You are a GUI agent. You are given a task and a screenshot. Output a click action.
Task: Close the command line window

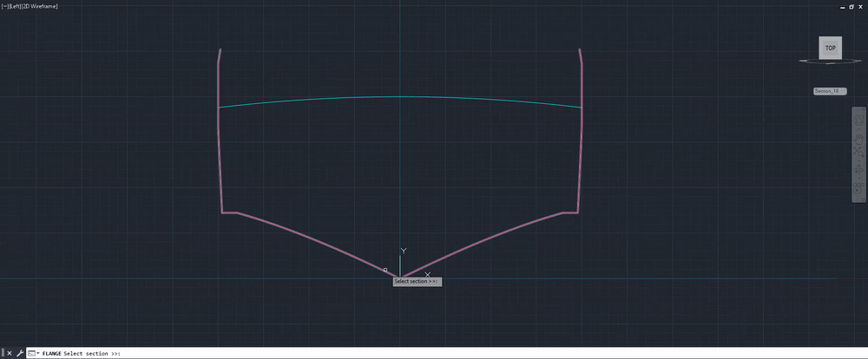point(10,353)
